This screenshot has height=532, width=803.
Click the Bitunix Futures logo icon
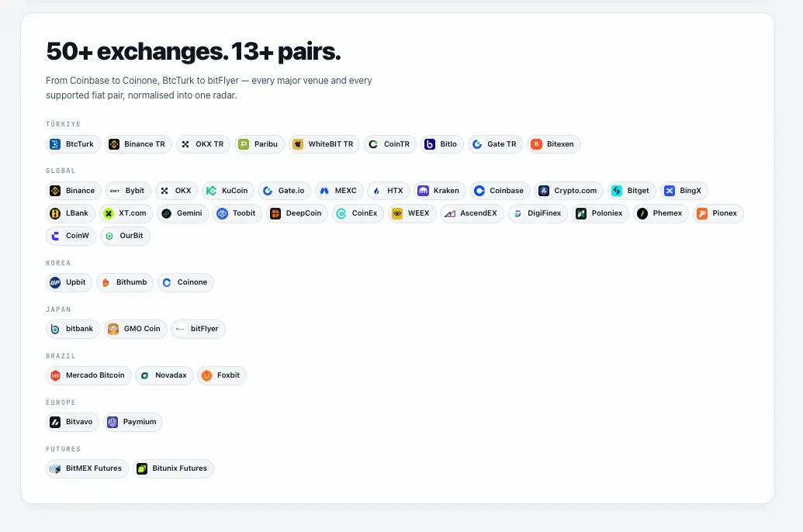(x=142, y=469)
